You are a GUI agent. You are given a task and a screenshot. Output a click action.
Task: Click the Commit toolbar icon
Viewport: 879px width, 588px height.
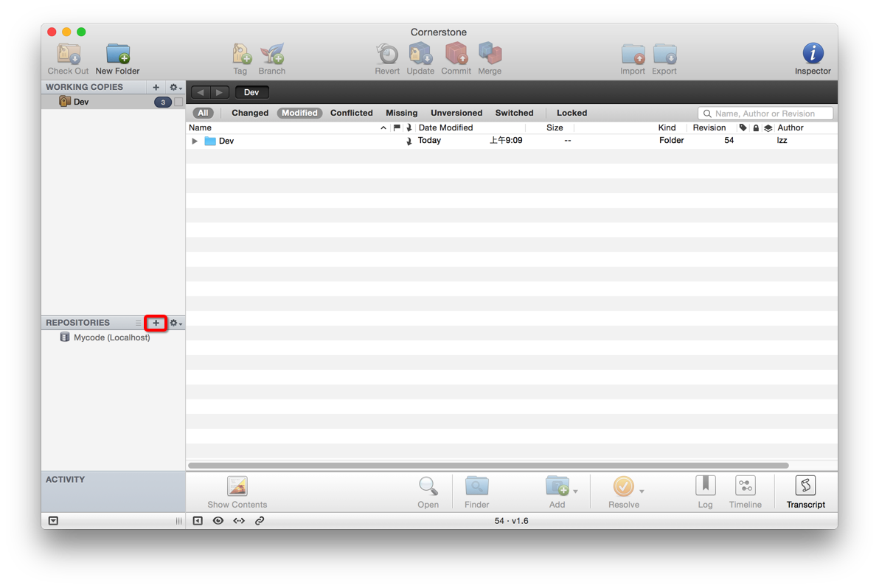(x=456, y=55)
